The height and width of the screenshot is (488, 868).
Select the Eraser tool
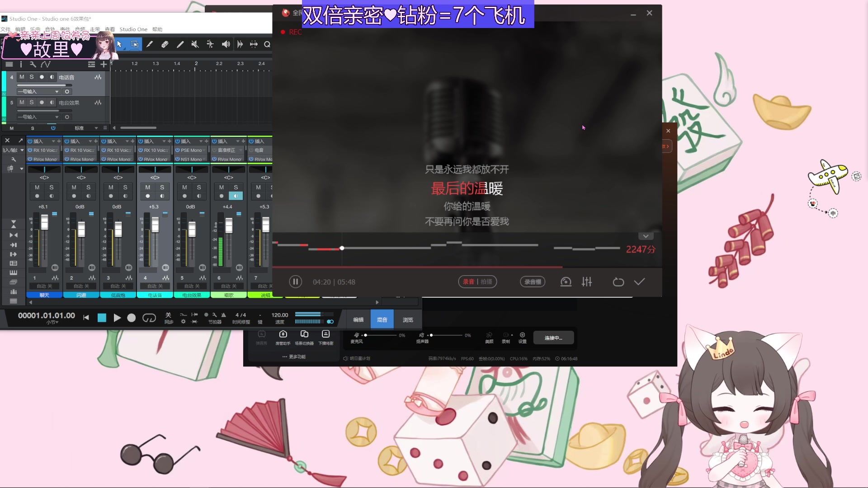165,44
